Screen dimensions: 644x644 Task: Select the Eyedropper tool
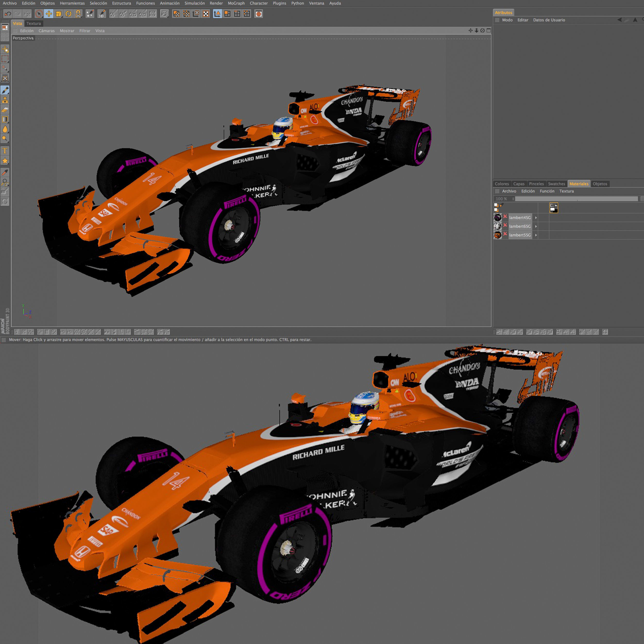click(x=5, y=172)
